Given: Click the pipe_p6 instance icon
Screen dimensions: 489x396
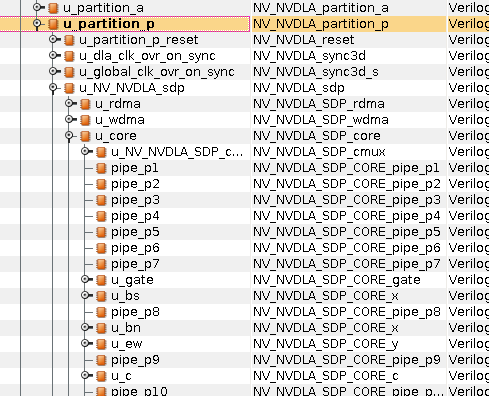Looking at the screenshot, I should 101,248.
